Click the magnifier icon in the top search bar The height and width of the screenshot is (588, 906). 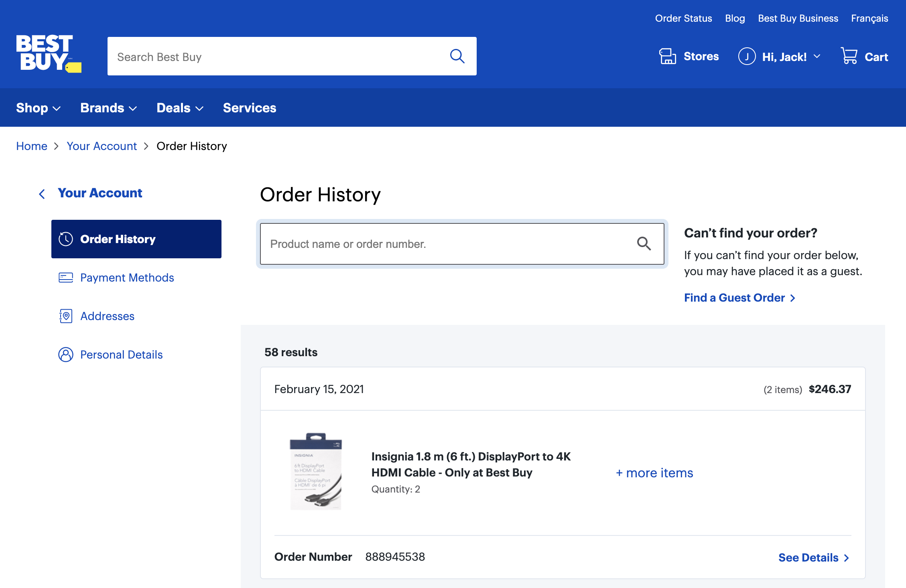[x=457, y=56]
